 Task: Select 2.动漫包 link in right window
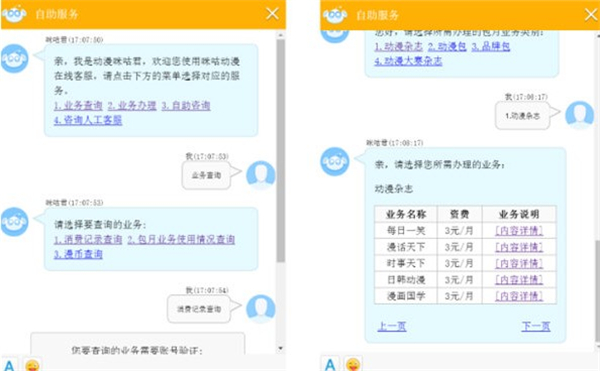pos(447,46)
